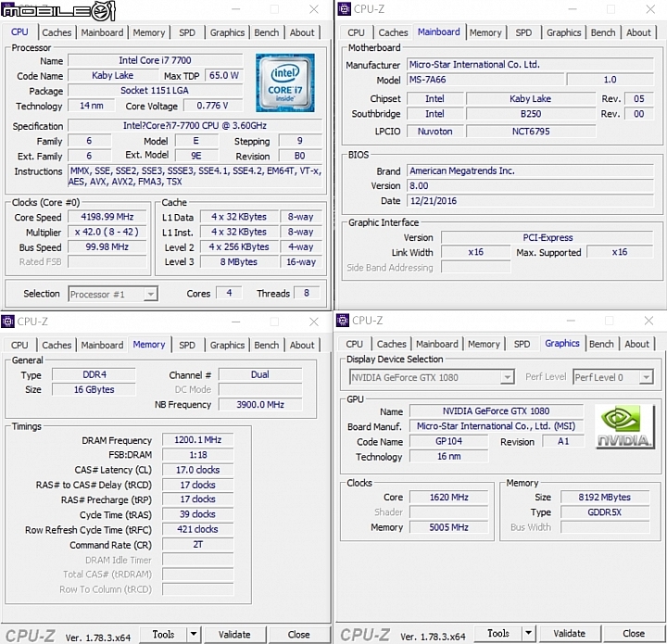Click the Level 3 cache value 8 MBytes
This screenshot has height=644, width=667.
click(x=239, y=262)
